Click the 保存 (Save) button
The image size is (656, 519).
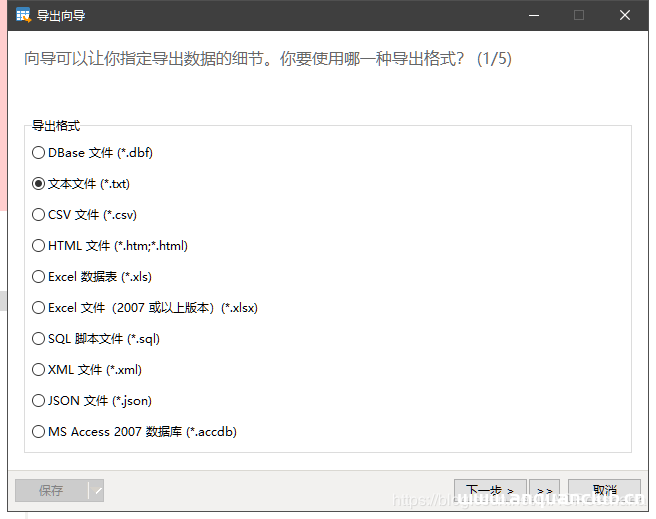(51, 491)
